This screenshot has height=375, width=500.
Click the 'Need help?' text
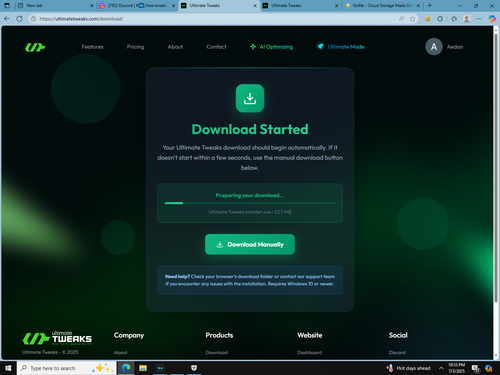177,276
